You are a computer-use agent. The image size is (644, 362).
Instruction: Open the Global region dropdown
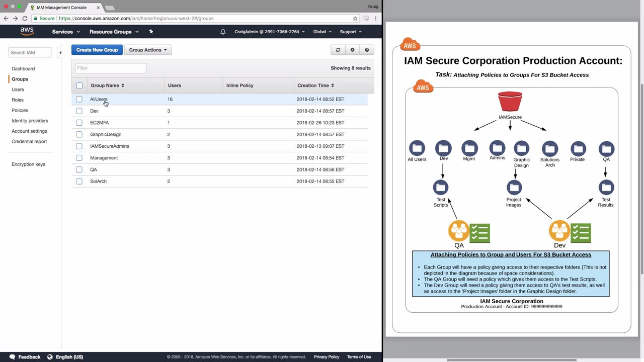click(x=322, y=32)
